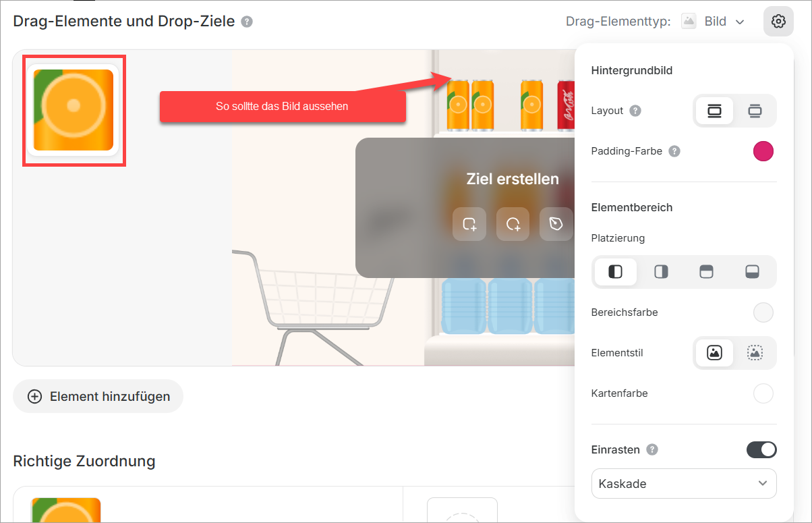Image resolution: width=812 pixels, height=523 pixels.
Task: Select the dashed cutout Elementstil style
Action: [755, 352]
